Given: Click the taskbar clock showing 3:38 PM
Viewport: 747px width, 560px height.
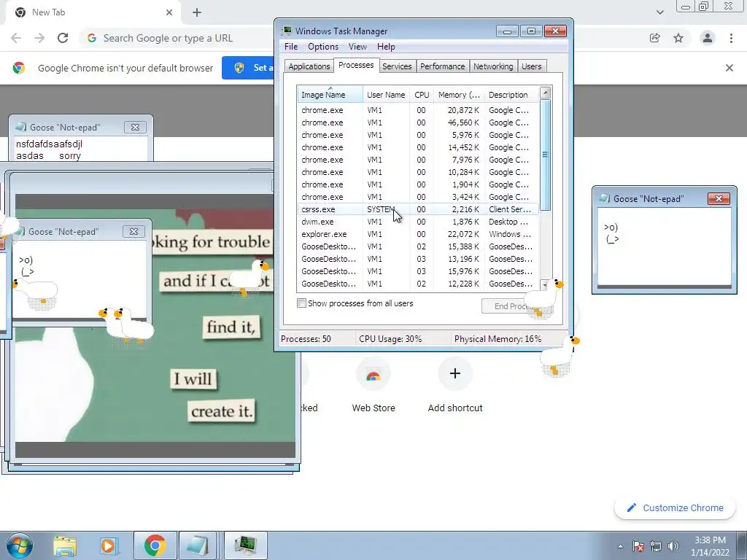Looking at the screenshot, I should click(711, 546).
